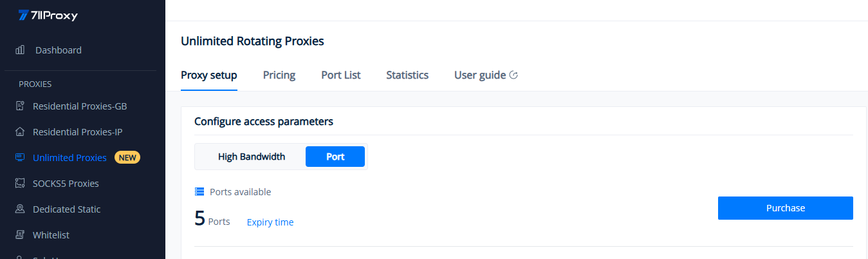Viewport: 868px width, 259px height.
Task: Click the Unlimited Proxies monitor icon
Action: pos(20,158)
